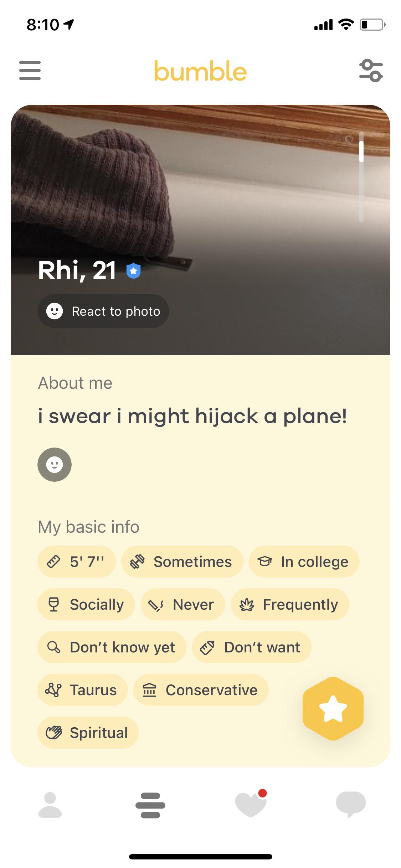The image size is (401, 868).
Task: Switch to the swipe cards tab
Action: (150, 805)
